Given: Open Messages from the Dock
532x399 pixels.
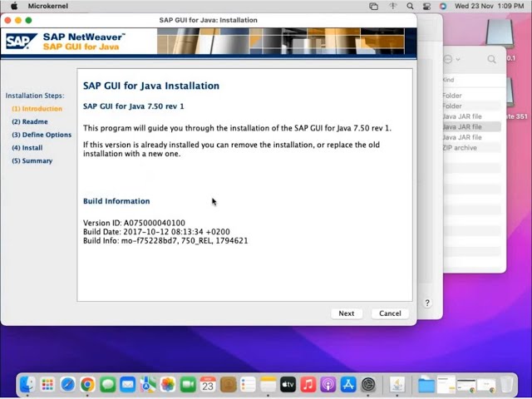Looking at the screenshot, I should tap(107, 385).
